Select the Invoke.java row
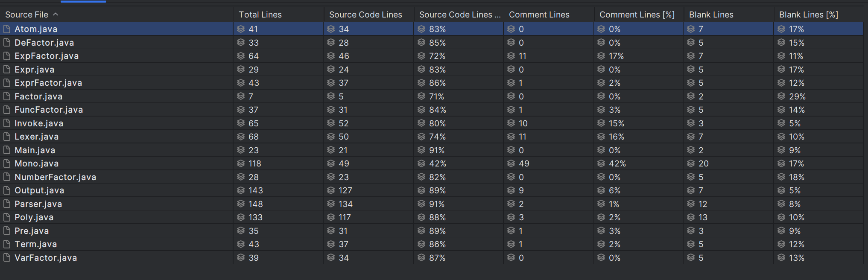The image size is (868, 280). point(432,123)
